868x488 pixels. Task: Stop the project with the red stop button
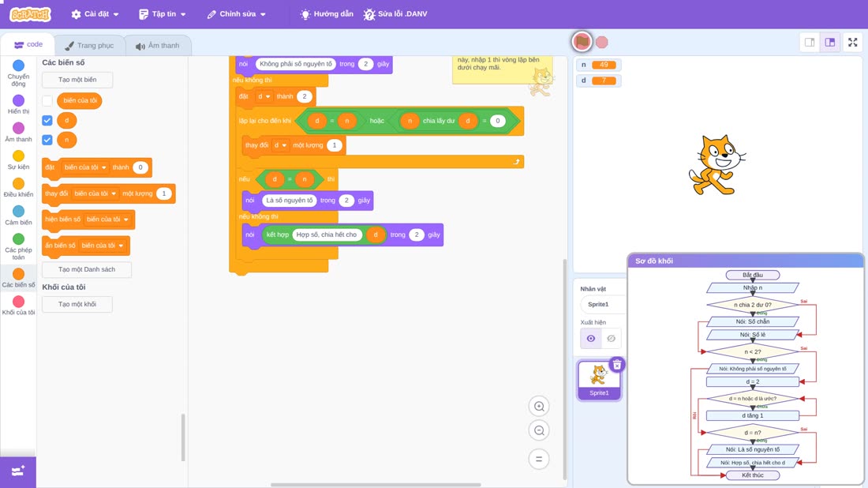click(x=602, y=42)
